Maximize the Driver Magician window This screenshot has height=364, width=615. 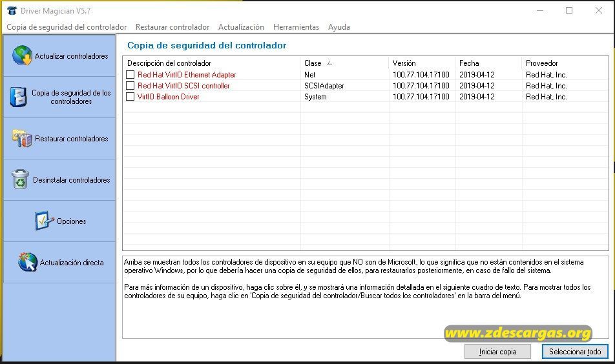(569, 10)
